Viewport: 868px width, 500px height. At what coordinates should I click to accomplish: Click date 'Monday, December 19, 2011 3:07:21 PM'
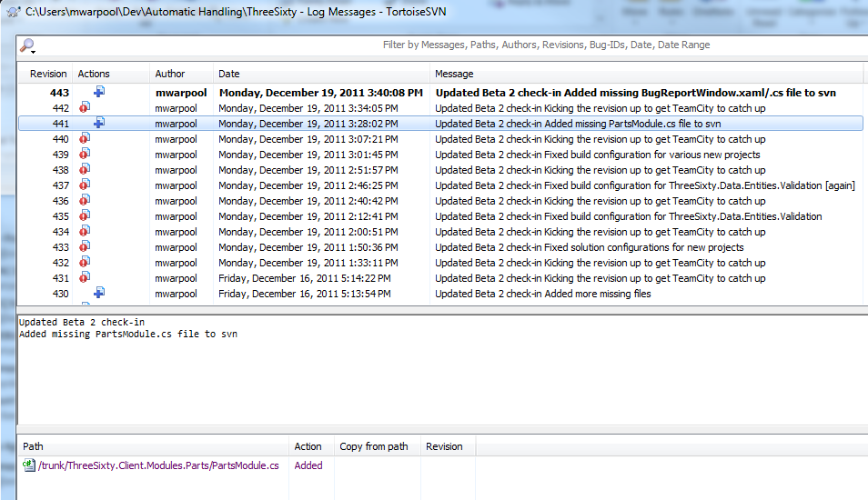point(308,139)
